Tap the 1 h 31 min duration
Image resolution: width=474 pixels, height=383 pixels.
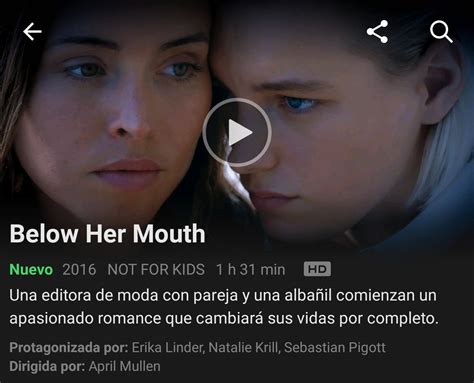point(251,269)
